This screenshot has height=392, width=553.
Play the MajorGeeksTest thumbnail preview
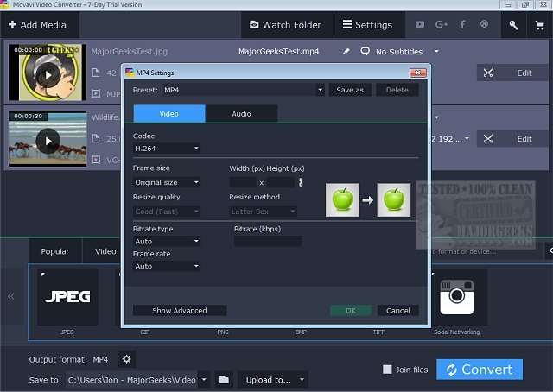(x=48, y=75)
